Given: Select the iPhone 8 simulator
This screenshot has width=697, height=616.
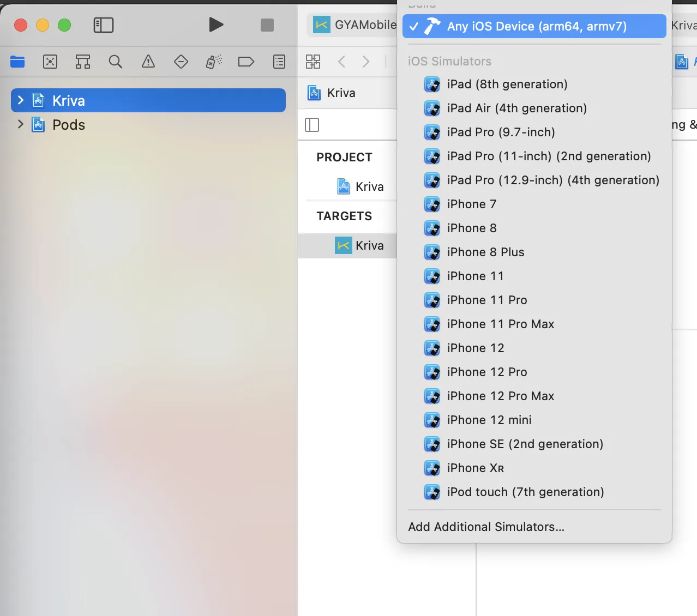Looking at the screenshot, I should tap(534, 228).
